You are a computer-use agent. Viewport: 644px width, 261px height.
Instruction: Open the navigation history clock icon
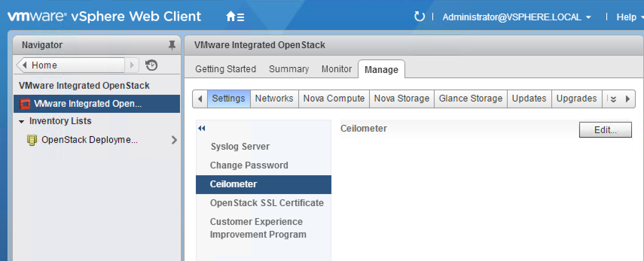point(151,65)
